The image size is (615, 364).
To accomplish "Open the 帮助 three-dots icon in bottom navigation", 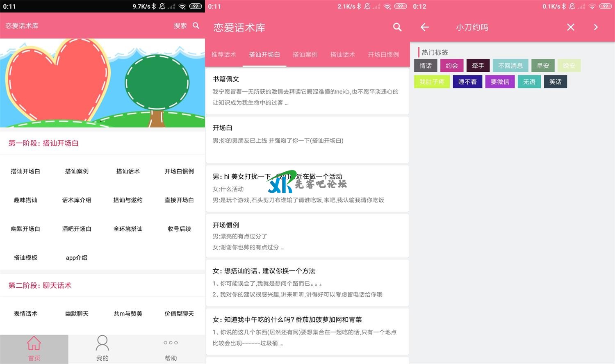I will pos(171,343).
